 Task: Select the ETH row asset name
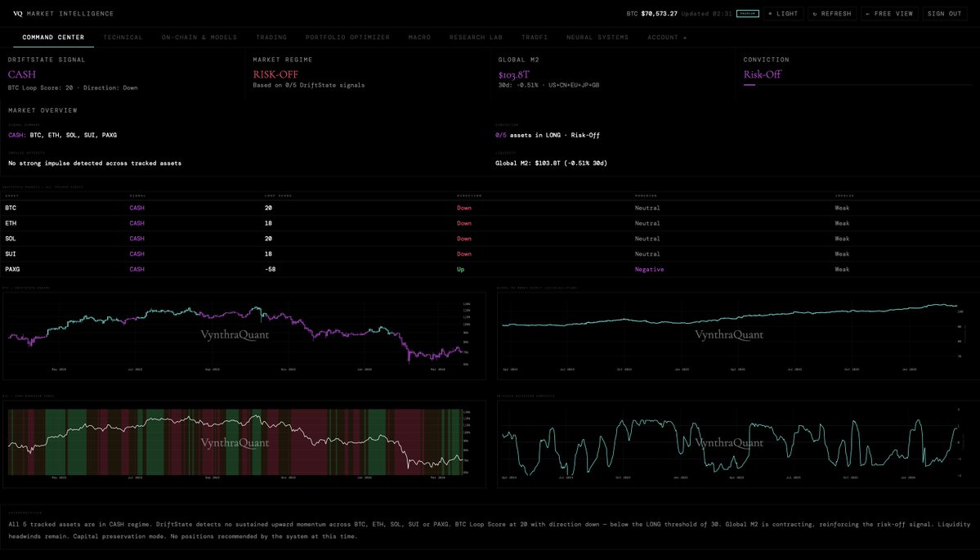11,223
